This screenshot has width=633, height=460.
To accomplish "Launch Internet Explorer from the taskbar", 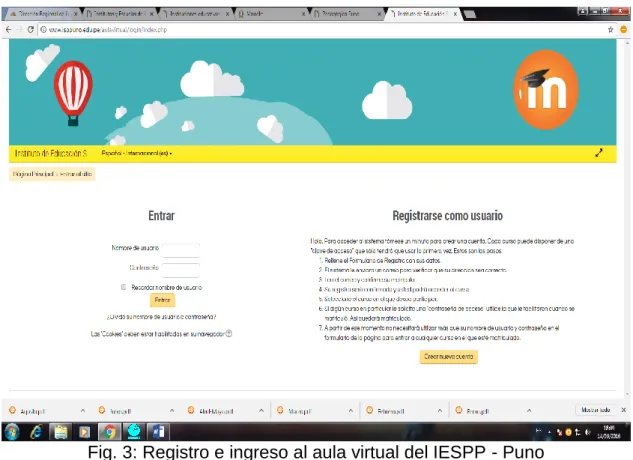I will (36, 432).
